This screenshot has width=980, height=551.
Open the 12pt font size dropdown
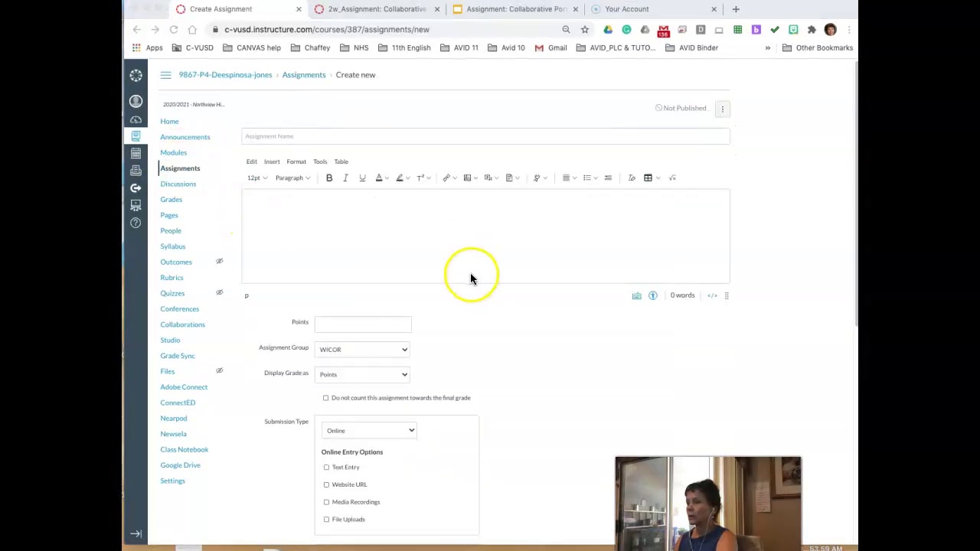coord(257,178)
